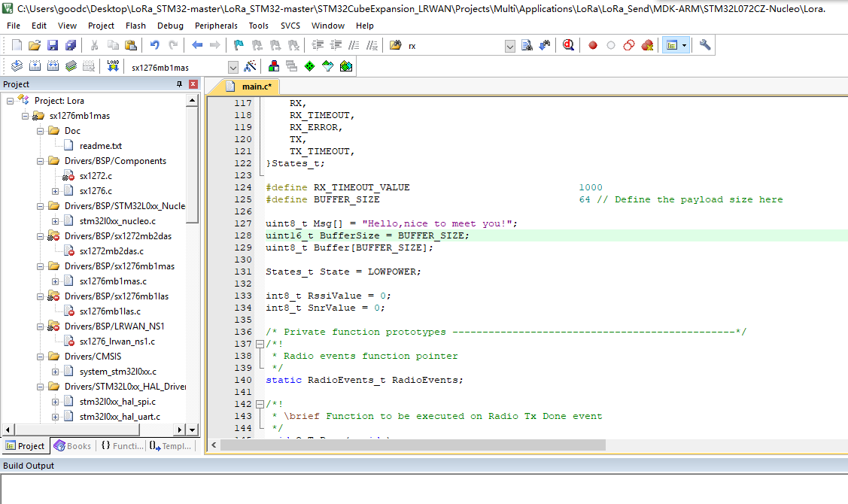848x504 pixels.
Task: Download to flash with the LOAD icon
Action: tap(113, 66)
